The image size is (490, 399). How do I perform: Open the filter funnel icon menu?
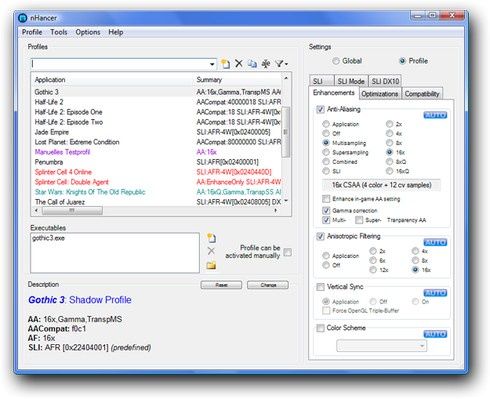[281, 63]
